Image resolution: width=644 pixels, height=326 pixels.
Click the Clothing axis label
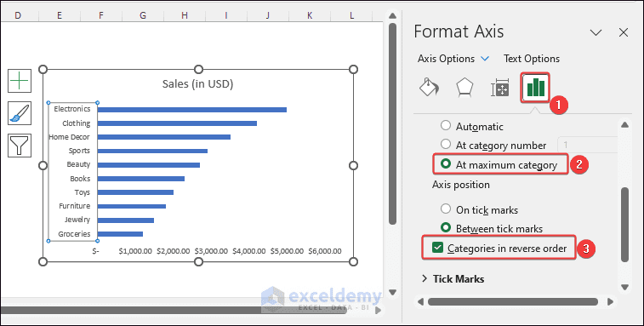click(77, 123)
